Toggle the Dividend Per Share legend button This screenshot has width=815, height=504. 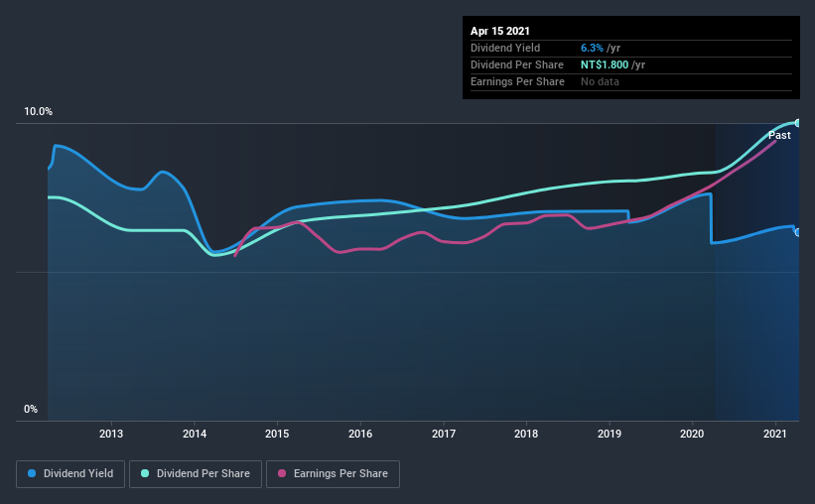pos(196,474)
